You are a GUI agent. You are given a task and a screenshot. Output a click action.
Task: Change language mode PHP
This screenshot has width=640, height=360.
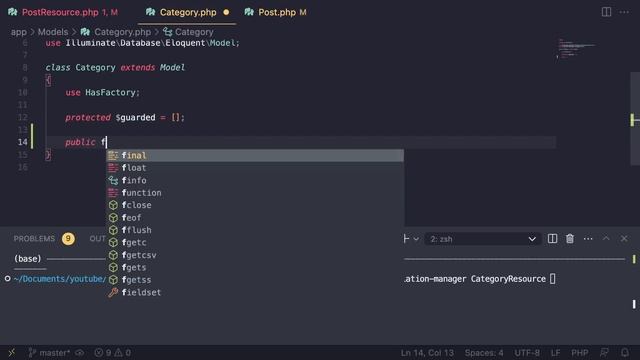(580, 353)
